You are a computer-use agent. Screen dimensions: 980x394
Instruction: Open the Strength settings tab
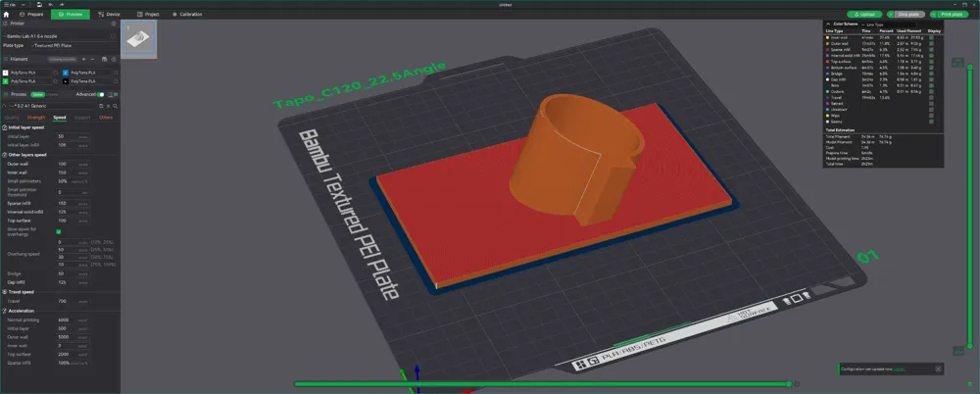tap(36, 117)
